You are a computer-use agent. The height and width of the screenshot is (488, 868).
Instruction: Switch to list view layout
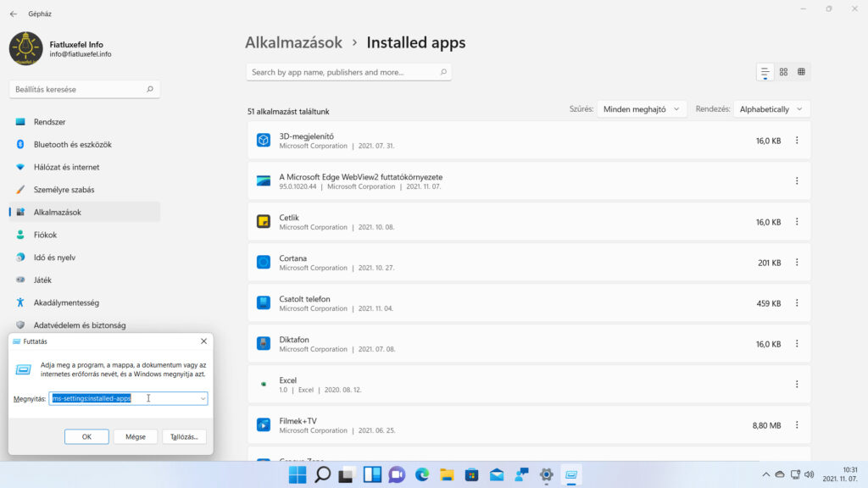pos(765,72)
